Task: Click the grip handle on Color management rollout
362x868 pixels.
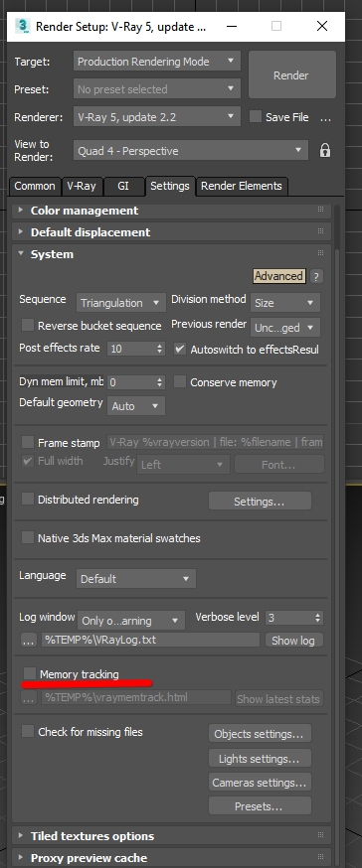Action: (x=320, y=210)
